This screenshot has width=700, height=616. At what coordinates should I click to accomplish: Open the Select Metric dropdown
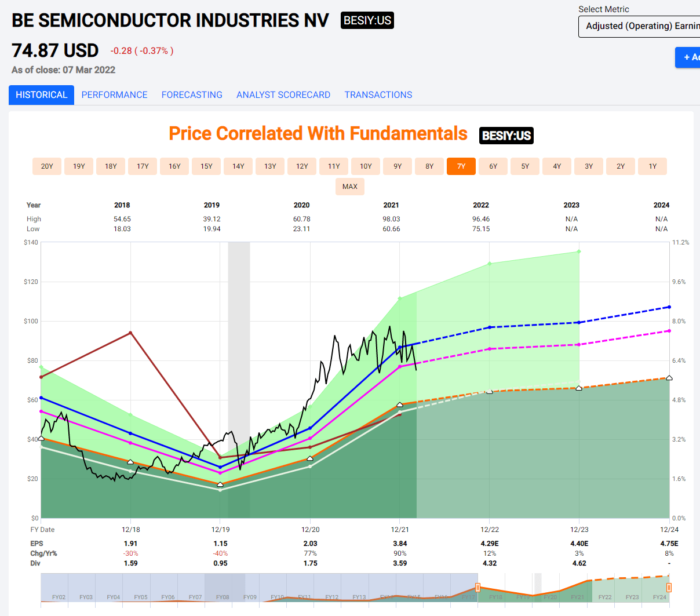pos(639,27)
